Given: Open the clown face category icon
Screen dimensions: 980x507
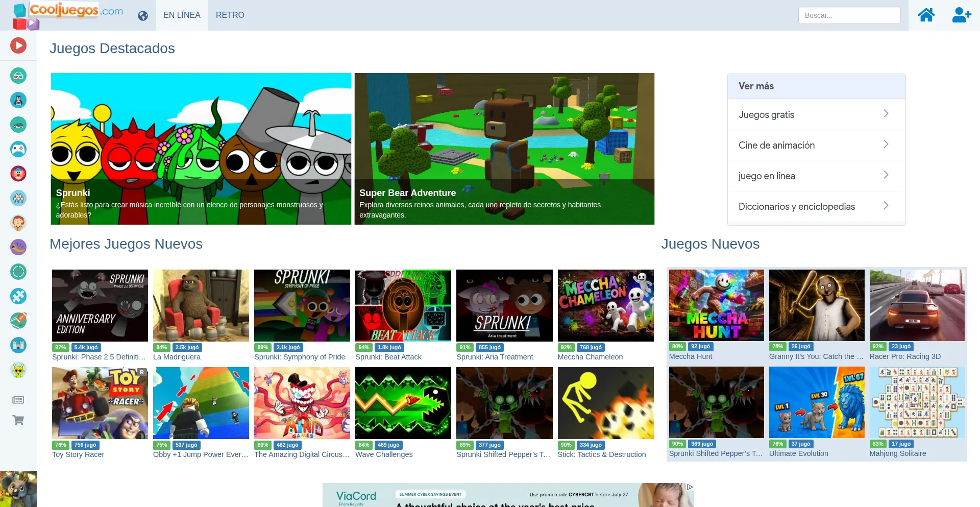Looking at the screenshot, I should (18, 174).
